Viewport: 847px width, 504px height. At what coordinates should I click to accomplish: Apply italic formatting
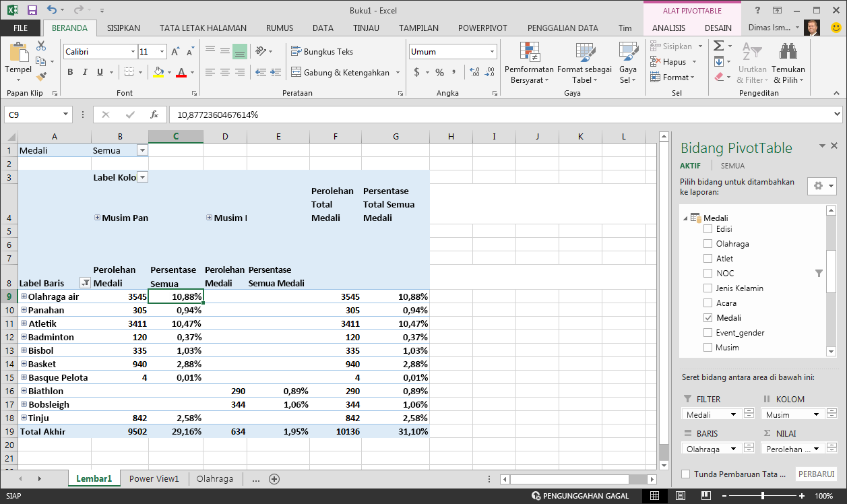85,72
